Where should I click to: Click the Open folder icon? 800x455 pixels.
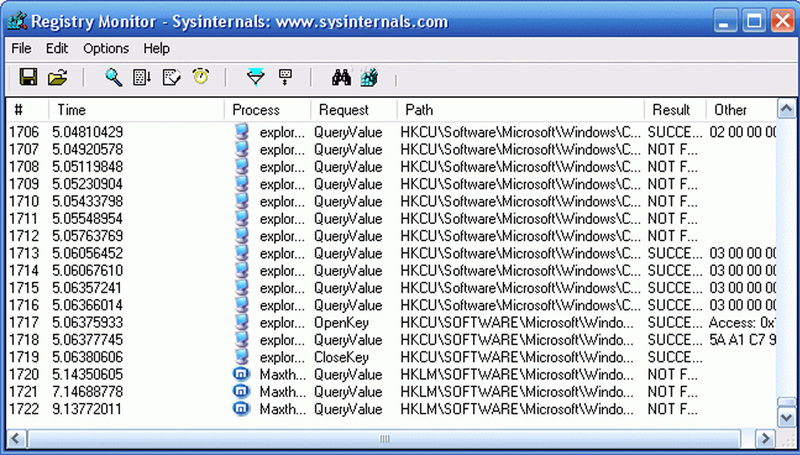57,78
